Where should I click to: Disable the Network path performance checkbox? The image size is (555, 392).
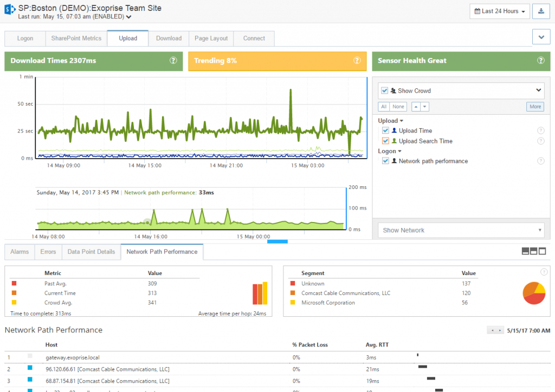coord(385,161)
